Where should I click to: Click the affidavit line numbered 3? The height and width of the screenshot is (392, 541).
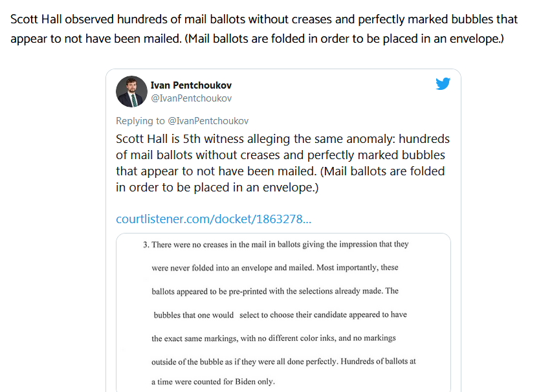(276, 245)
